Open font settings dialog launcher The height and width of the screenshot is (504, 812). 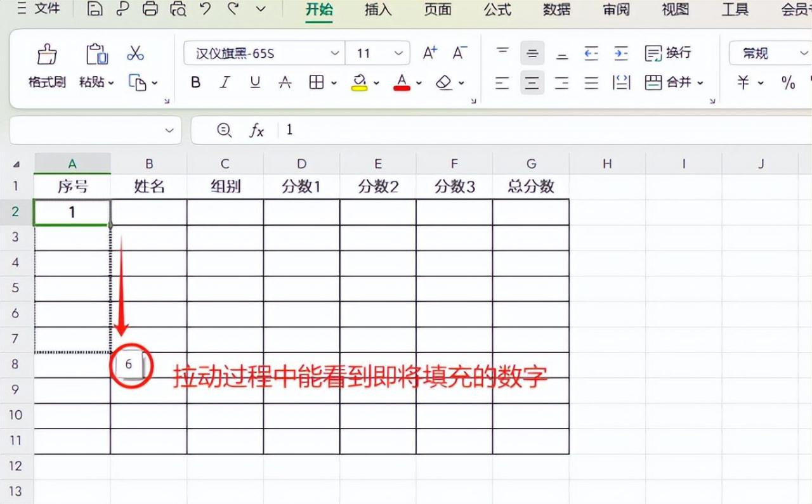[474, 101]
